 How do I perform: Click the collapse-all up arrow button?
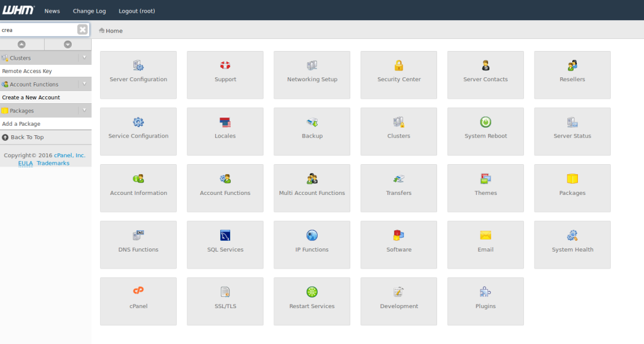[21, 44]
